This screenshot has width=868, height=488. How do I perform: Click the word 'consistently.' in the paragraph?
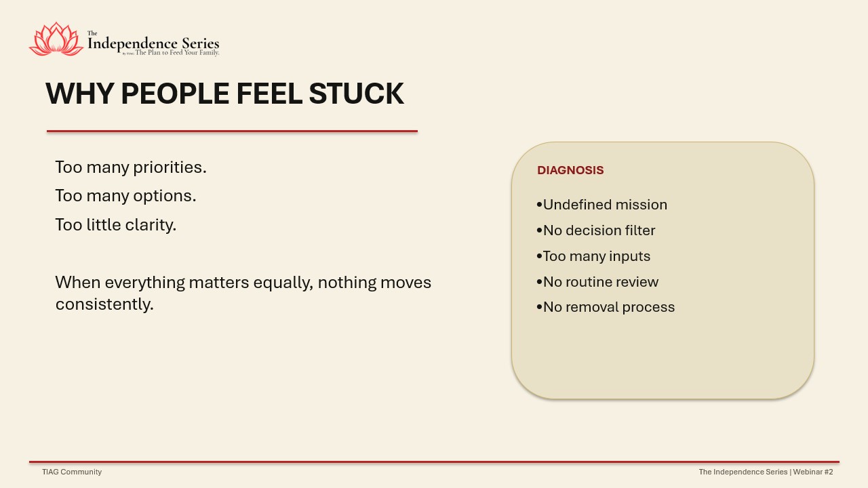click(104, 304)
